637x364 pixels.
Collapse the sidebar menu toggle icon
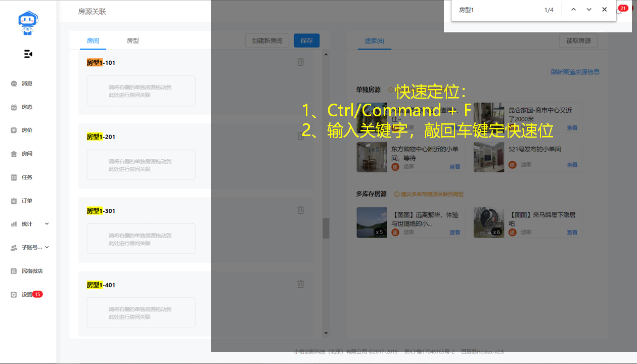pos(28,54)
